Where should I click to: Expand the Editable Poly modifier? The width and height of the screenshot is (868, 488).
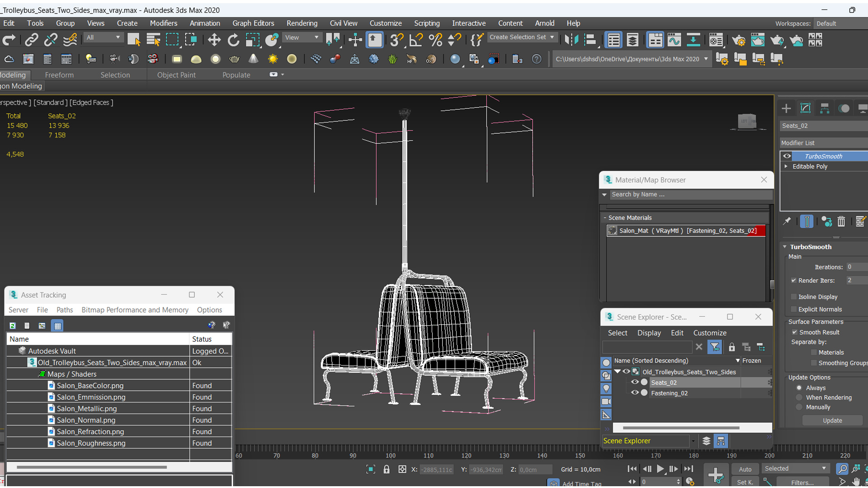pos(786,166)
